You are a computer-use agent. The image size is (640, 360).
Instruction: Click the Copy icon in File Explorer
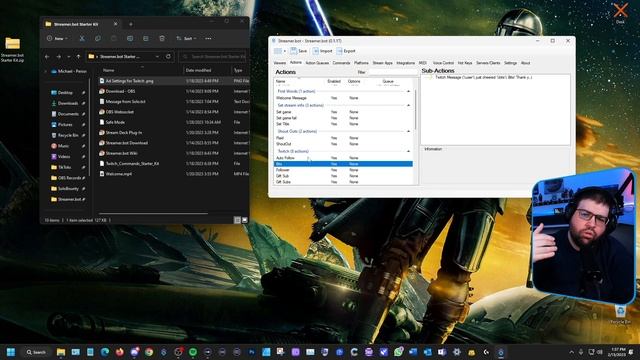98,38
